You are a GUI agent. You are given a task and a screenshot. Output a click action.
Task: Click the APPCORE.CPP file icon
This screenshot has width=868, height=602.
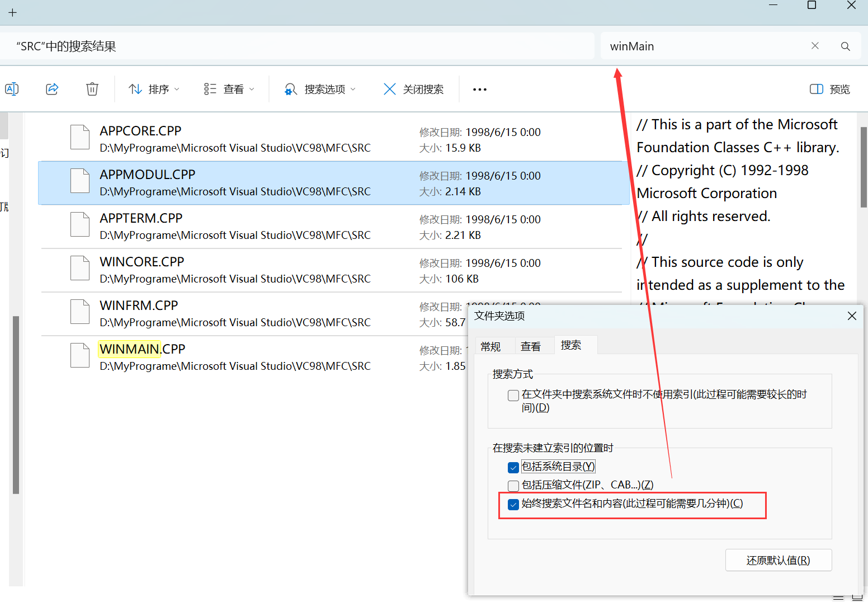(x=80, y=138)
